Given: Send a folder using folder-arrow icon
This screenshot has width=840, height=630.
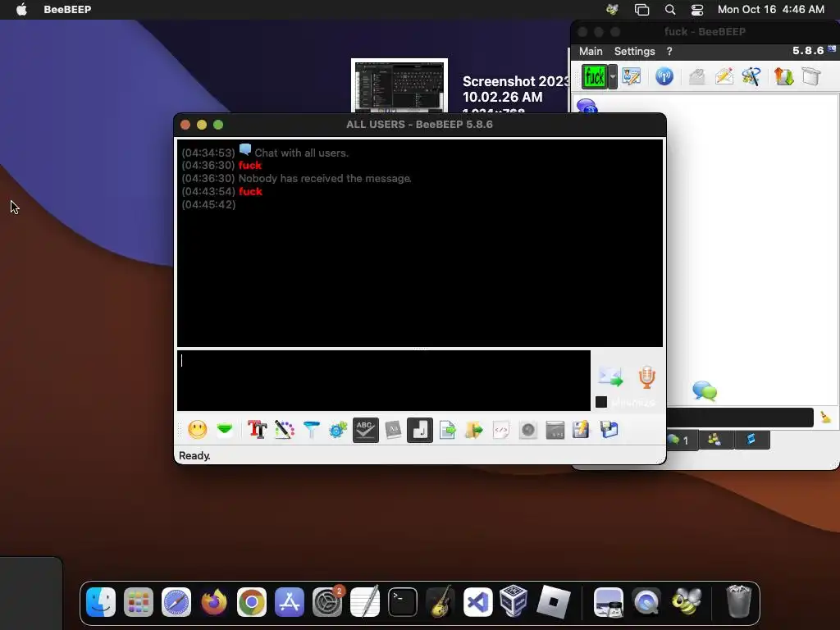Looking at the screenshot, I should [x=474, y=430].
